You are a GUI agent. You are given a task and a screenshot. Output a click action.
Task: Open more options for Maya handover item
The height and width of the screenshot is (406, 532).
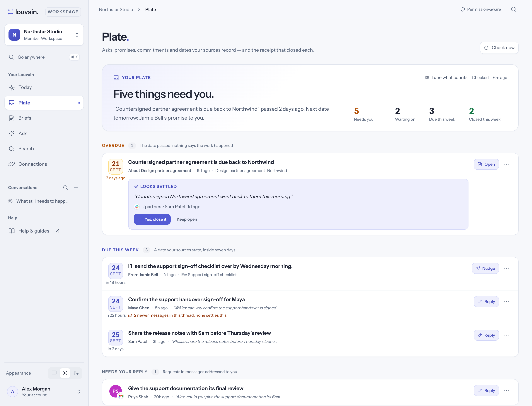pyautogui.click(x=506, y=302)
